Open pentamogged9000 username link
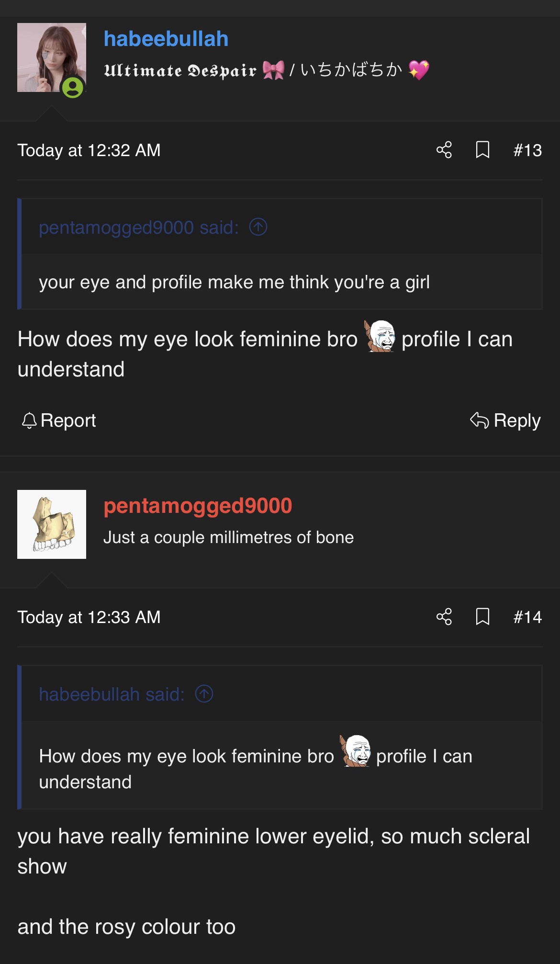This screenshot has height=964, width=560. pyautogui.click(x=198, y=506)
